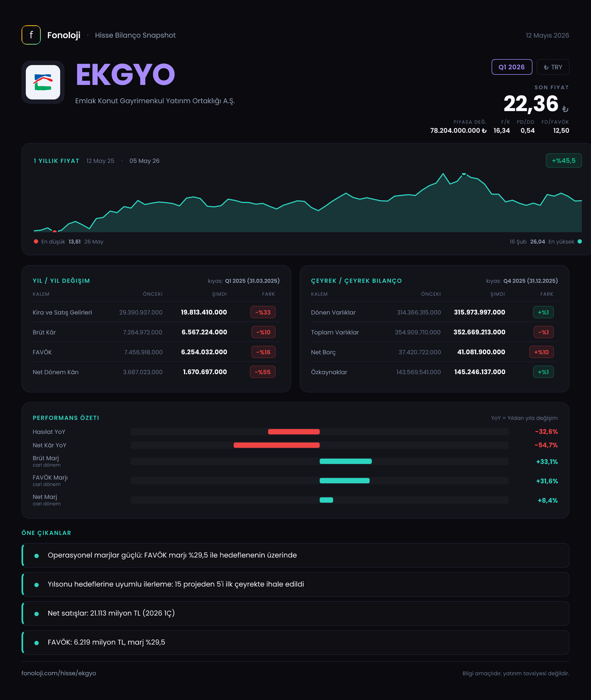Click bullet dot of Operasyonel marjlar güçlü highlight
Screen dimensions: 591x700
click(x=37, y=556)
